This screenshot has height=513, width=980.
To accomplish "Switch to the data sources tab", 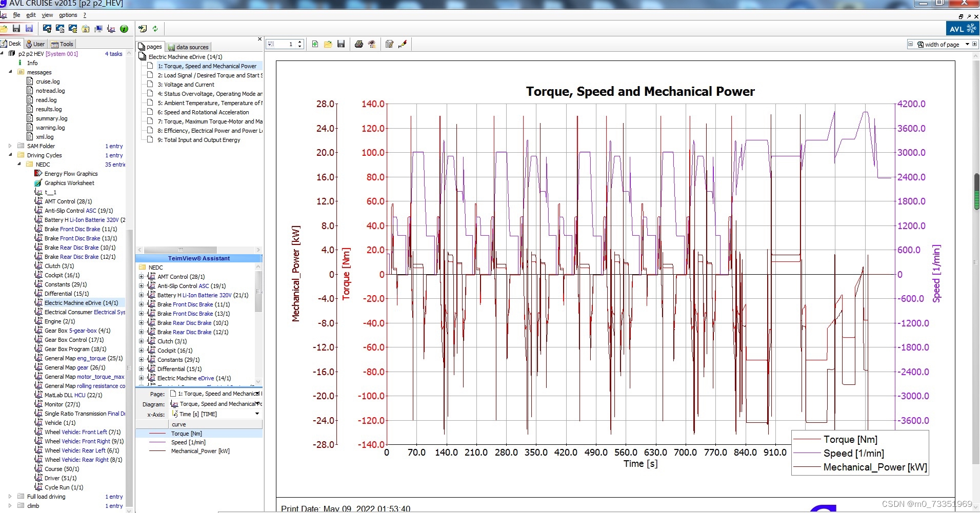I will pyautogui.click(x=188, y=47).
